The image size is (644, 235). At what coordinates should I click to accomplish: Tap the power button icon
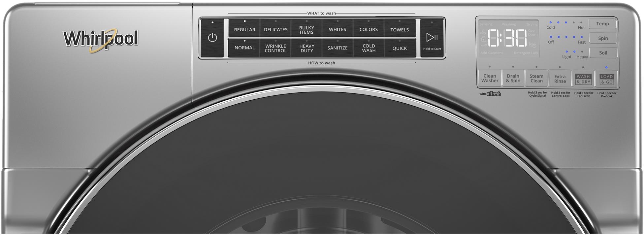pos(212,38)
